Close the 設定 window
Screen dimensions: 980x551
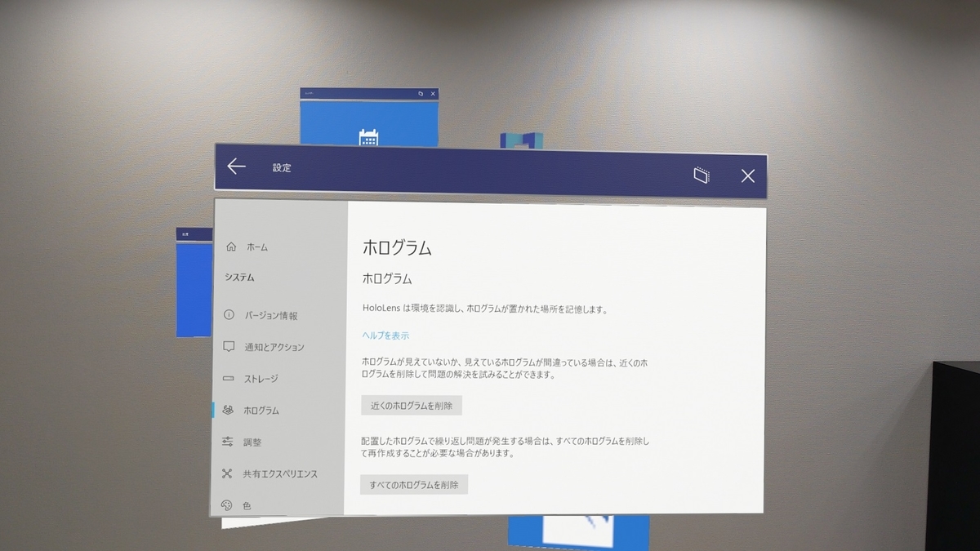(x=747, y=176)
